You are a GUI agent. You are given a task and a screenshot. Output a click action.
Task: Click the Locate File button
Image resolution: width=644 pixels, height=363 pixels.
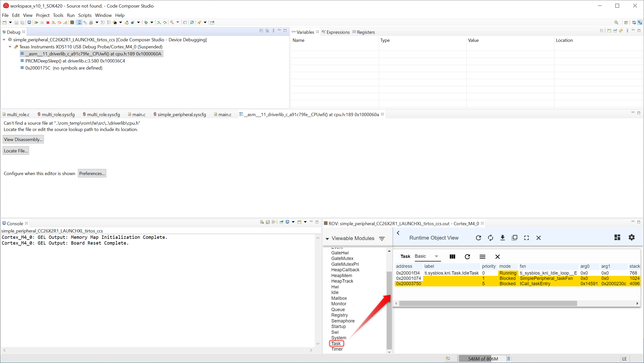(x=16, y=151)
